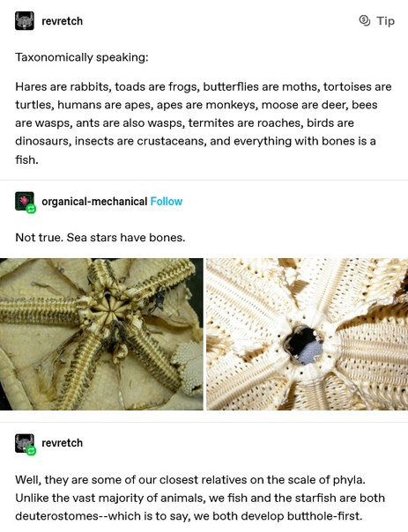Click the line beginning "Hares are rabbits"
This screenshot has height=532, width=408.
pos(204,87)
